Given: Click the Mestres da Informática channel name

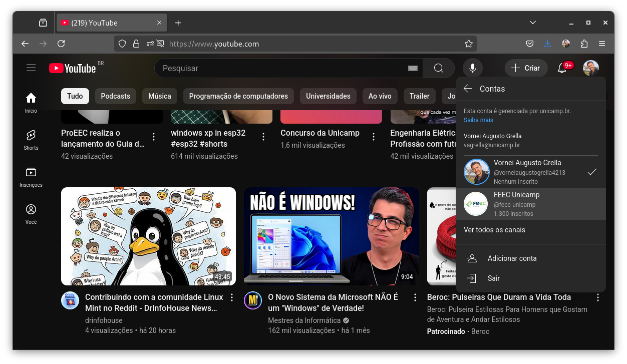Looking at the screenshot, I should (x=304, y=320).
